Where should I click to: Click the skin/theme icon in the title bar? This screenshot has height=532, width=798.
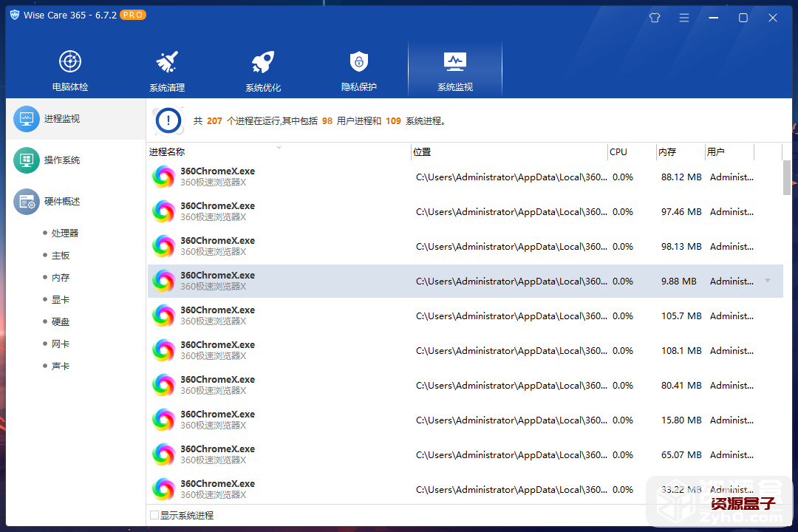(654, 17)
